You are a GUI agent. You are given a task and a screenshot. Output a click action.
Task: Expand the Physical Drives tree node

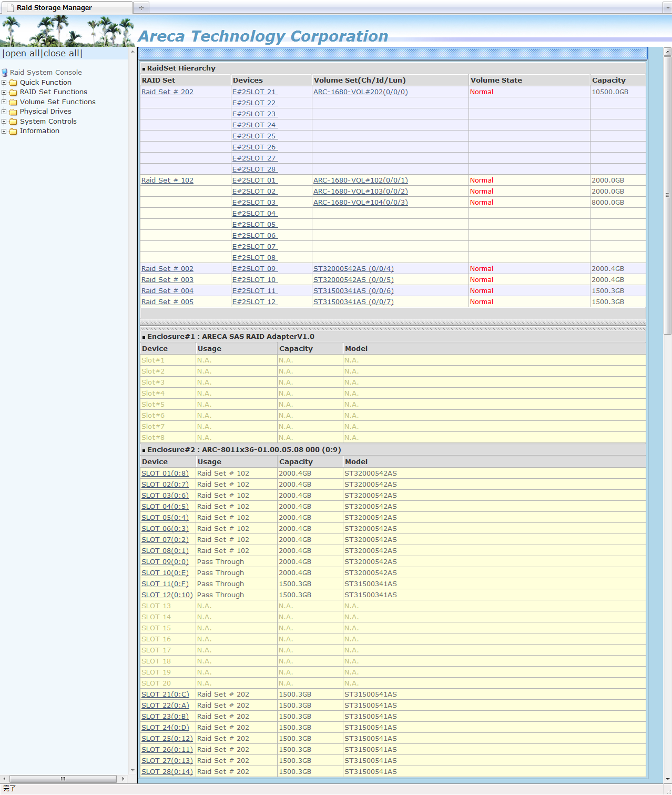click(4, 112)
